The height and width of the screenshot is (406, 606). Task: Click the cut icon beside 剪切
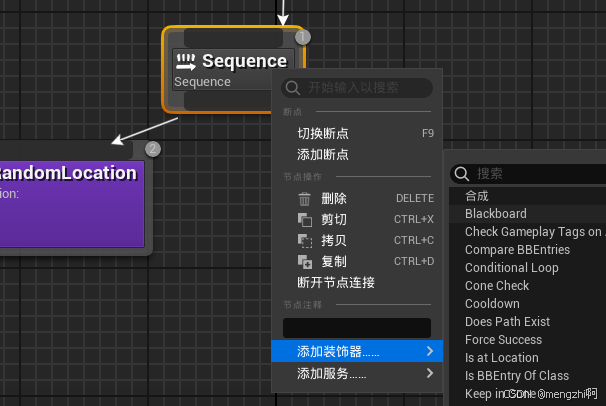click(305, 220)
